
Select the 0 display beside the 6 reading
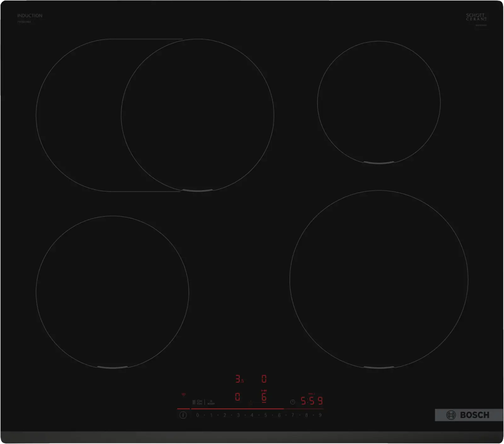coord(238,397)
